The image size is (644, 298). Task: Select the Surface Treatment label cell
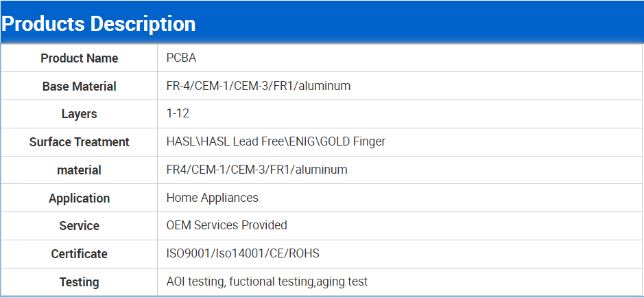point(80,142)
